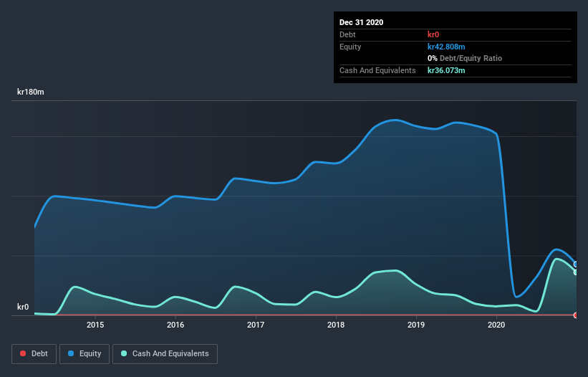Click the kr0 y-axis label
Image resolution: width=588 pixels, height=377 pixels.
(x=23, y=307)
